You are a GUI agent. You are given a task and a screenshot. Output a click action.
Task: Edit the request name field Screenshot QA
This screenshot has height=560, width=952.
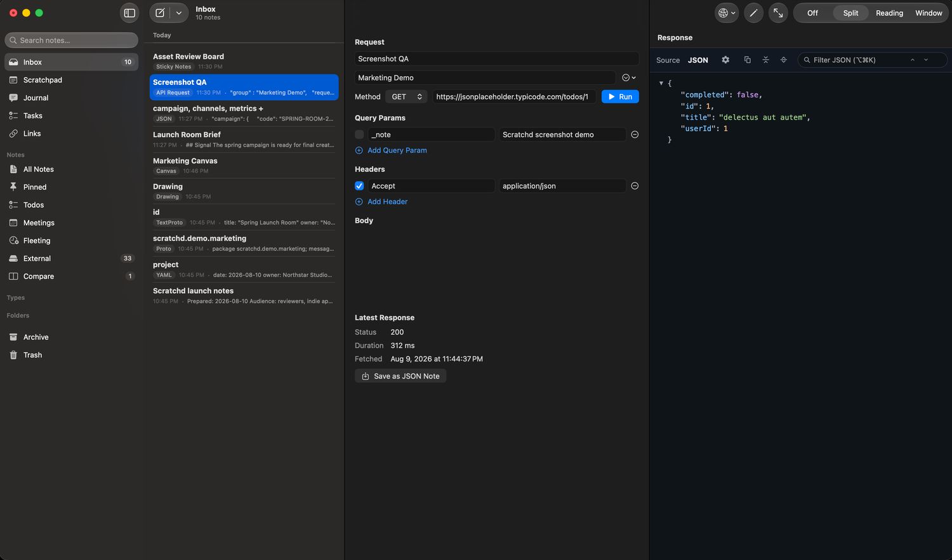496,58
